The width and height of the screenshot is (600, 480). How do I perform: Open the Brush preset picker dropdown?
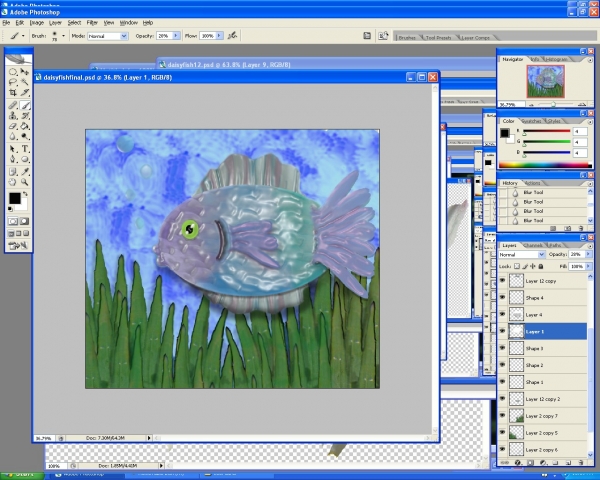tap(64, 36)
